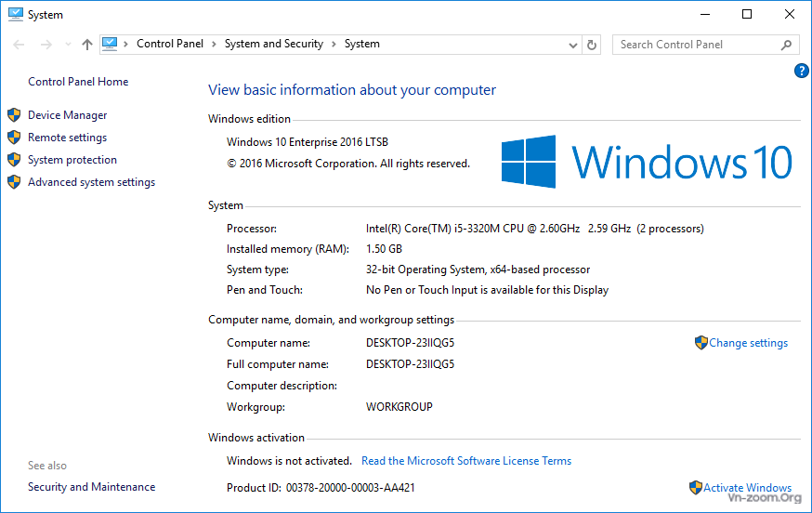Click the No Pen or Touch Input text
Screen dimensions: 812x513
click(x=487, y=290)
